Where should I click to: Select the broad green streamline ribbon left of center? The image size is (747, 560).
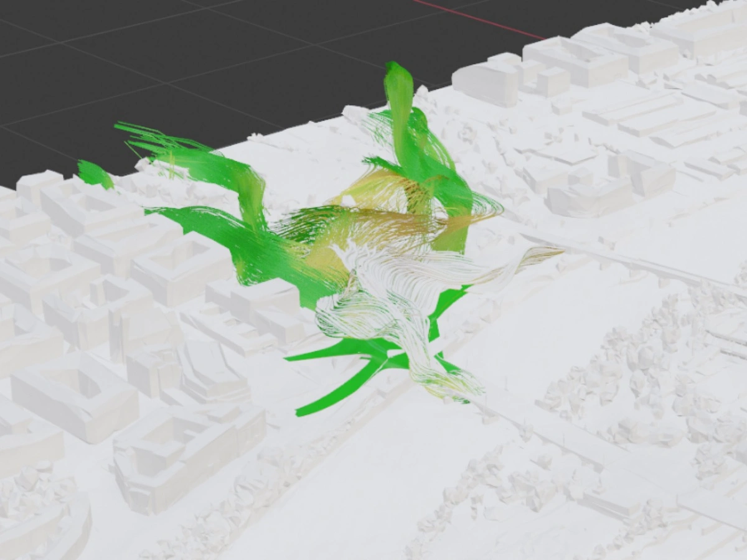pos(249,249)
